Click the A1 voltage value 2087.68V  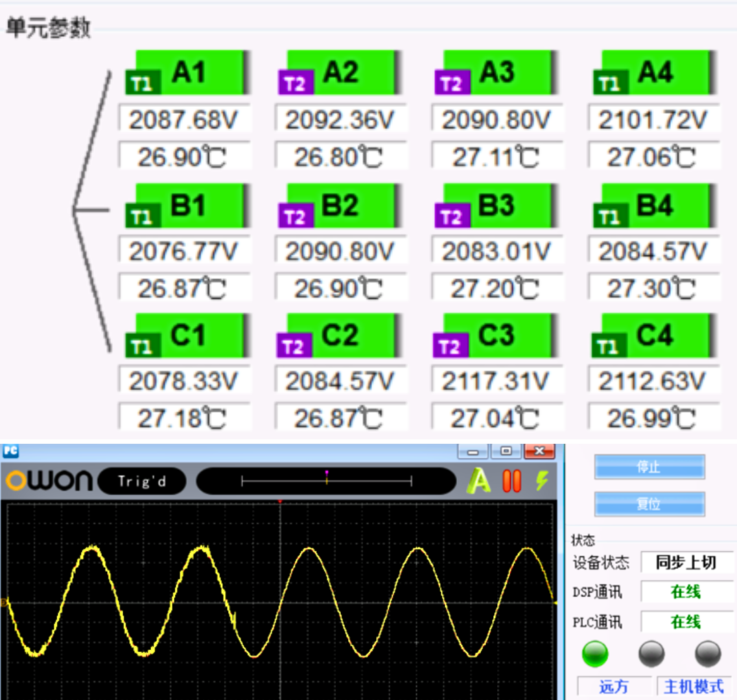point(184,119)
